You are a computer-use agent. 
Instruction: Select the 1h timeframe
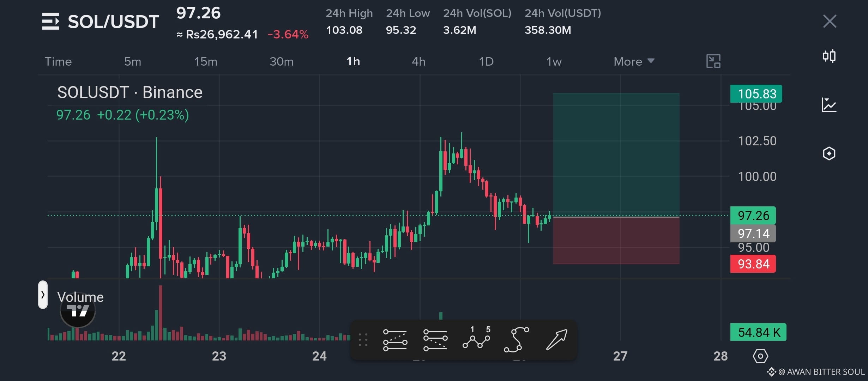tap(353, 61)
